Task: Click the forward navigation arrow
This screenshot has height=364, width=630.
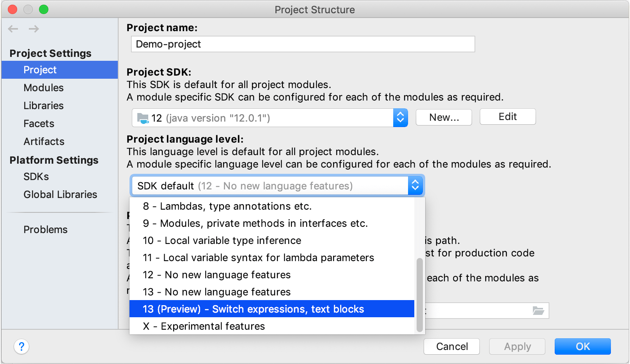Action: point(34,29)
